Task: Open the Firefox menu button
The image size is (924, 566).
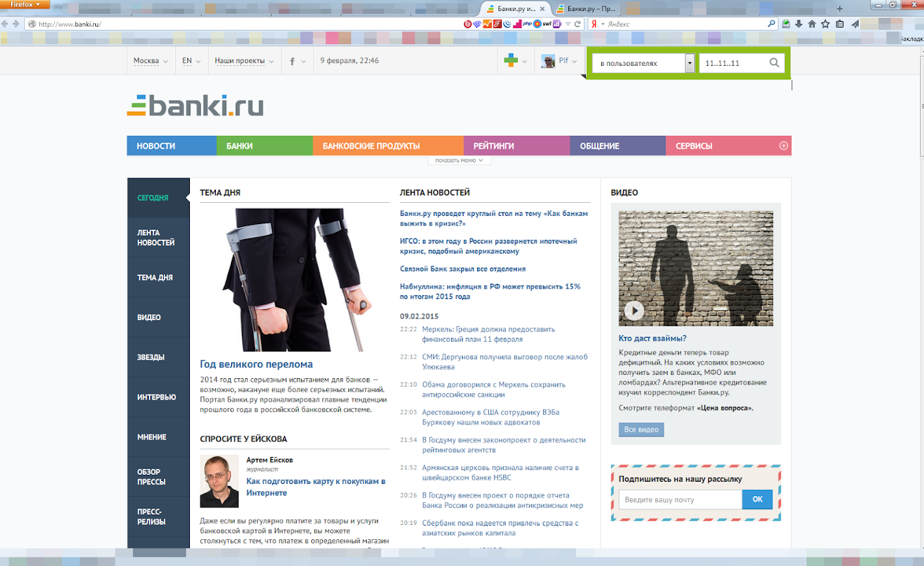Action: point(25,5)
